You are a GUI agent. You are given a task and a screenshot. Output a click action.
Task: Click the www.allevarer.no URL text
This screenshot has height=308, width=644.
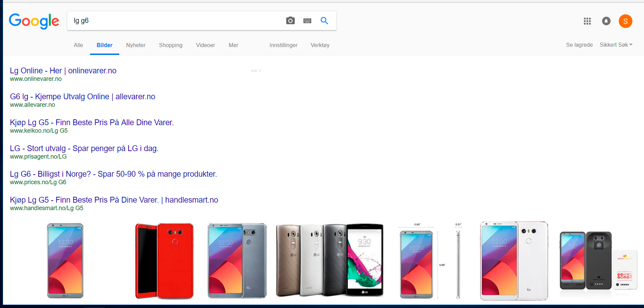coord(32,105)
